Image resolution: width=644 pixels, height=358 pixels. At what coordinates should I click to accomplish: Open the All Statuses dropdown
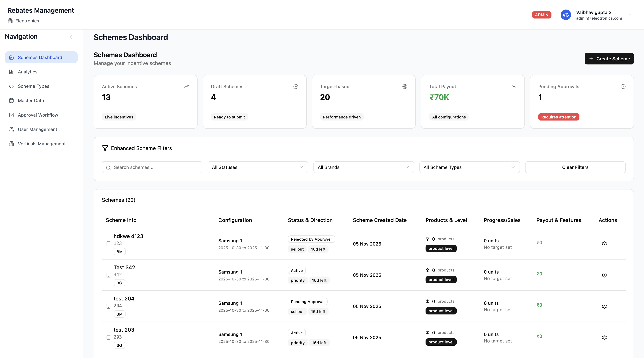tap(257, 167)
